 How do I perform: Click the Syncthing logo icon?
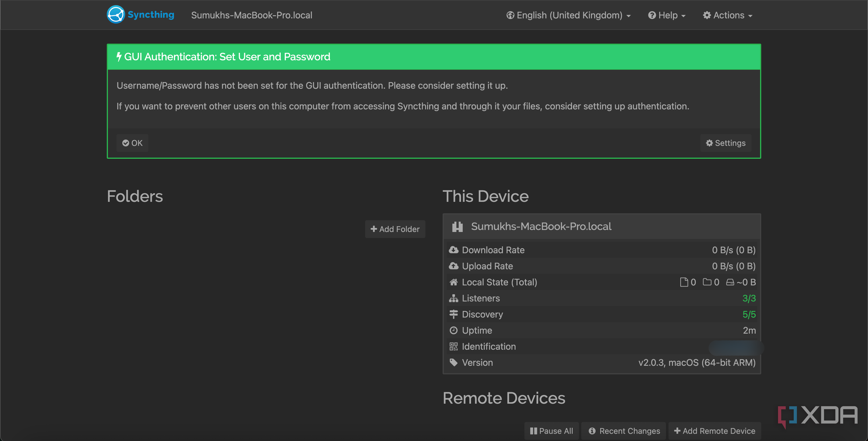pos(116,14)
